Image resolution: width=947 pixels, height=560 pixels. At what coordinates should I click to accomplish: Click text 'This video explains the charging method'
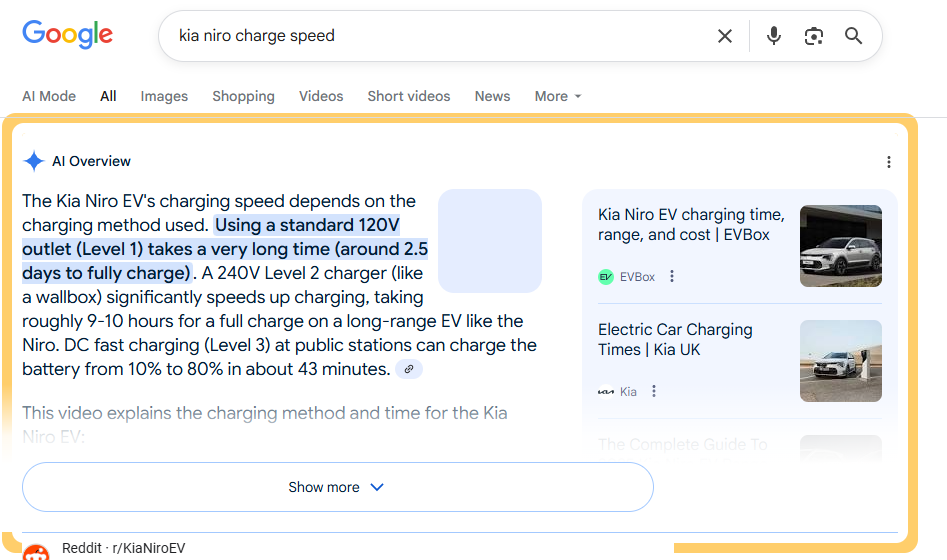coord(184,413)
